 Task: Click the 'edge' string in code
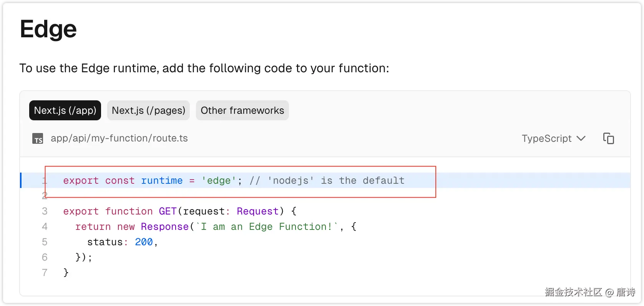click(219, 181)
